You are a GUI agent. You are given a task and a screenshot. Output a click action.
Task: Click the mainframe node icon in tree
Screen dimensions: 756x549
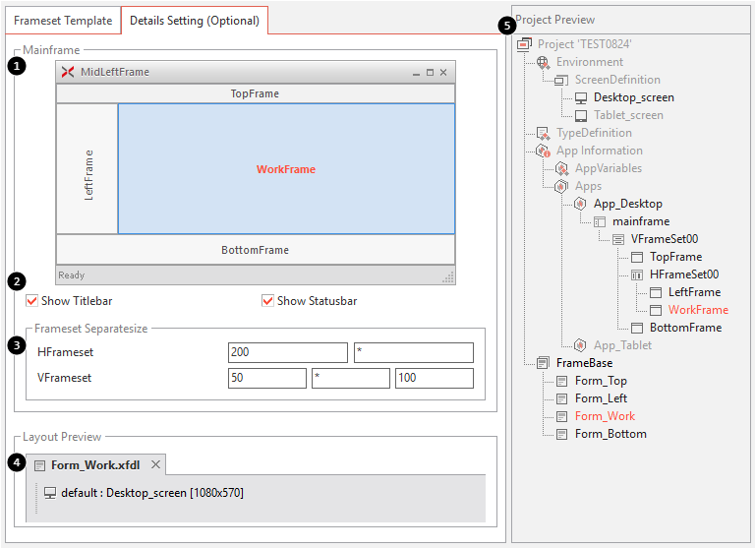(600, 221)
